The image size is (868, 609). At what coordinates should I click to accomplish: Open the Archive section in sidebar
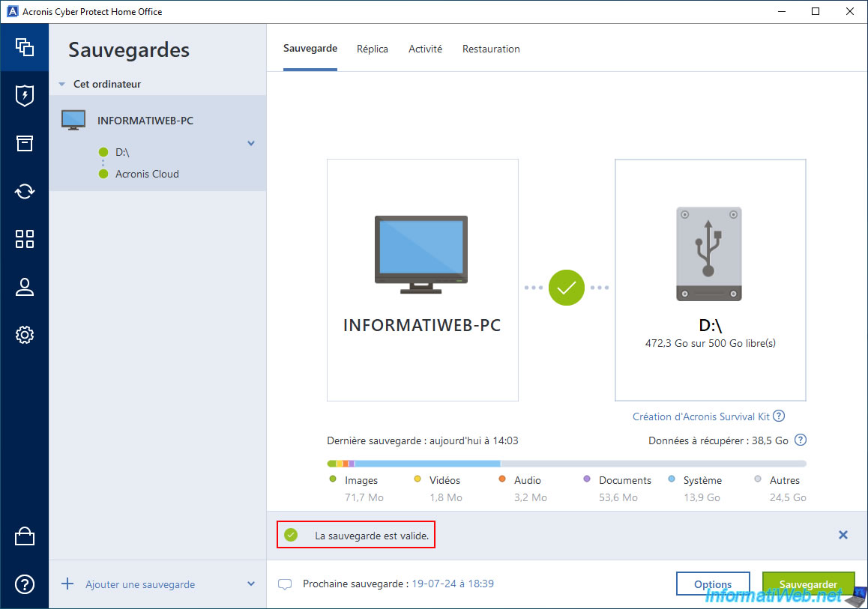click(24, 143)
